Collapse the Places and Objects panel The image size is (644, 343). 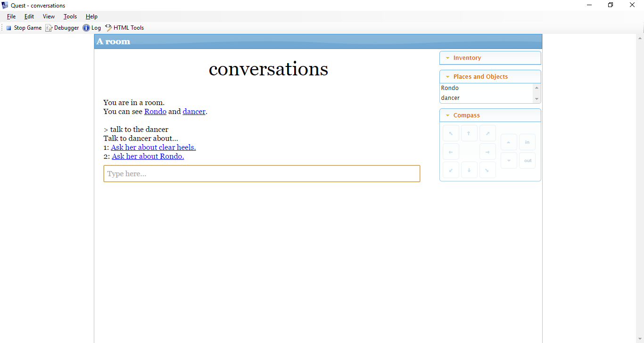point(490,77)
